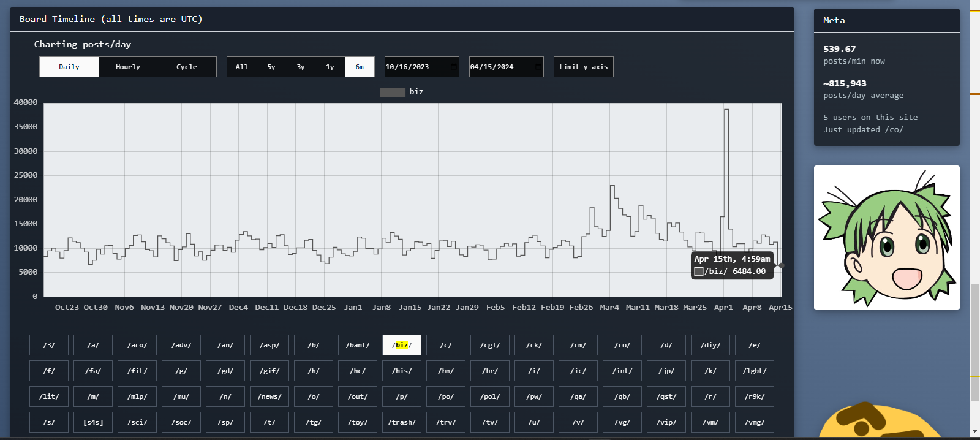Switch to Hourly charting mode

128,67
